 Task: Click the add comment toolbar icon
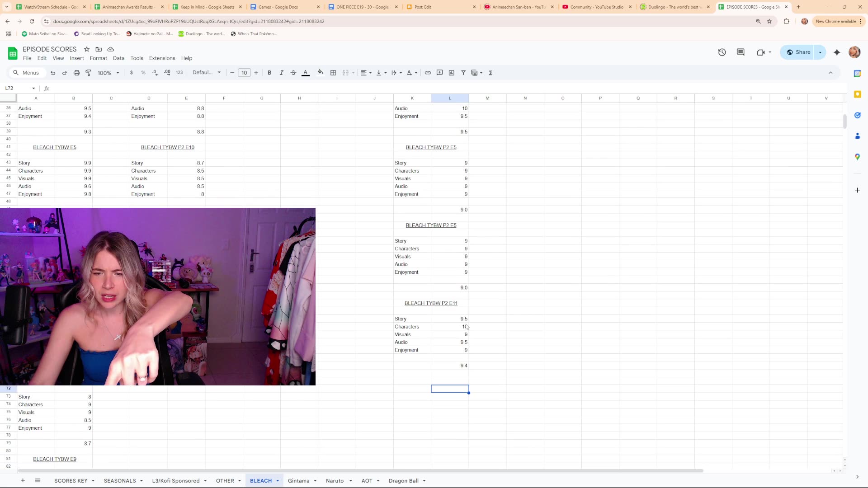[x=439, y=73]
